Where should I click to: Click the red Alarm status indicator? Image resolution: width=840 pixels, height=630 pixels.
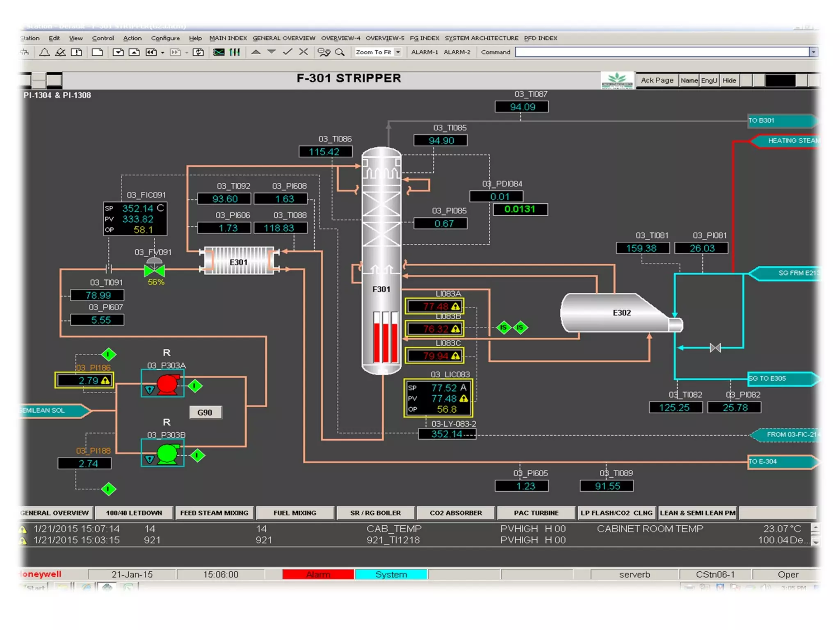318,574
